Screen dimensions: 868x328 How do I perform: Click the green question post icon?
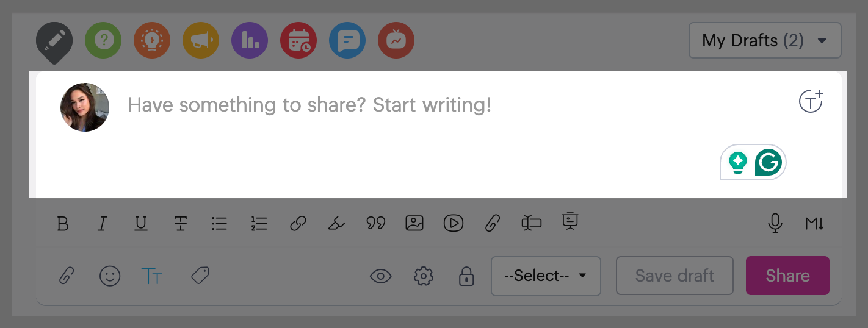(103, 41)
